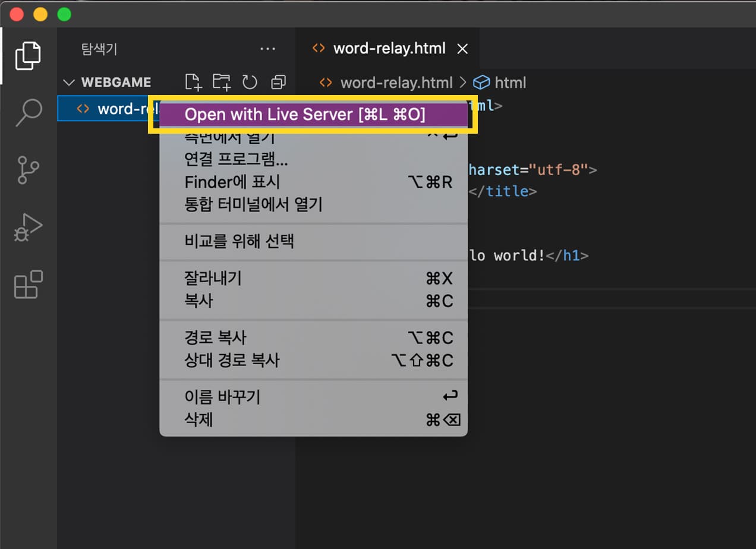Collapse all folders in the Explorer
This screenshot has height=549, width=756.
[x=279, y=82]
